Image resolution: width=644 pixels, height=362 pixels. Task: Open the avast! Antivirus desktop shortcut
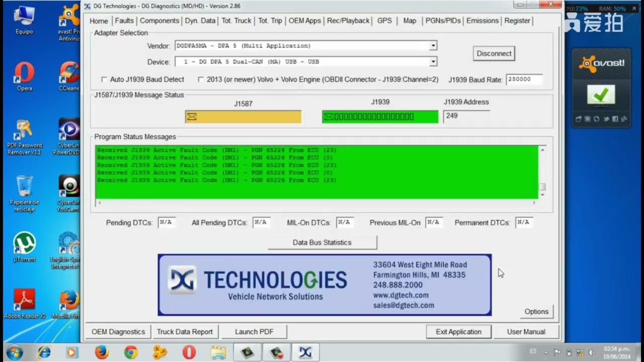[x=69, y=23]
